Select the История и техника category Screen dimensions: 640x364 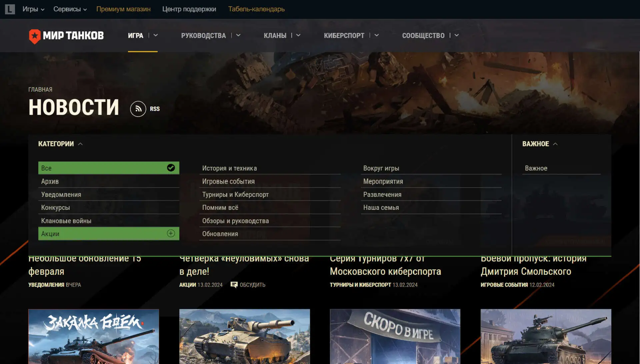tap(270, 168)
